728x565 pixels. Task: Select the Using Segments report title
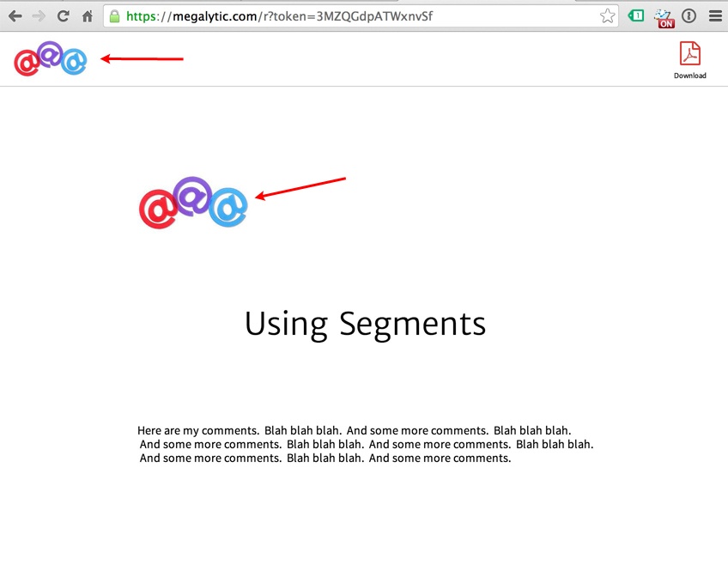tap(364, 324)
